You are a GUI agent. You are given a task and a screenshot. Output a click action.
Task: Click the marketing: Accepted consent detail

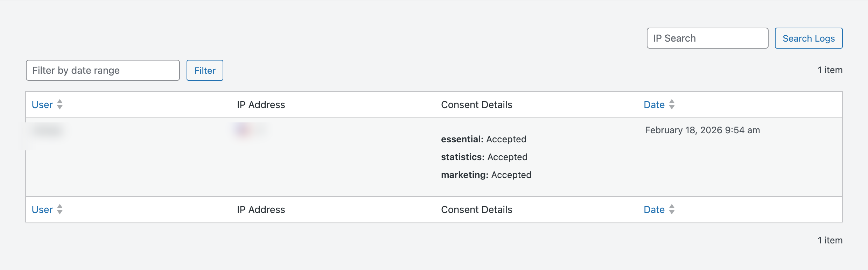tap(486, 175)
